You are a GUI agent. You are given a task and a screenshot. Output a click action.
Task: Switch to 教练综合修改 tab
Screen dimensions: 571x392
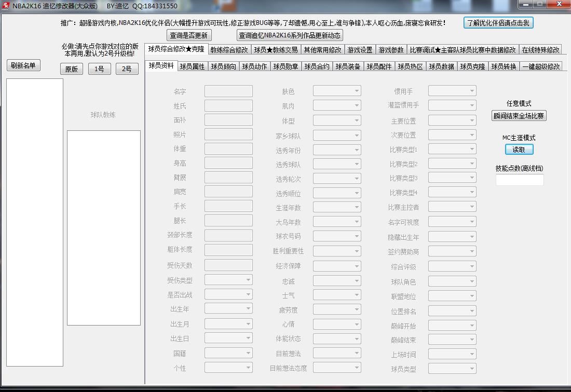coord(229,49)
